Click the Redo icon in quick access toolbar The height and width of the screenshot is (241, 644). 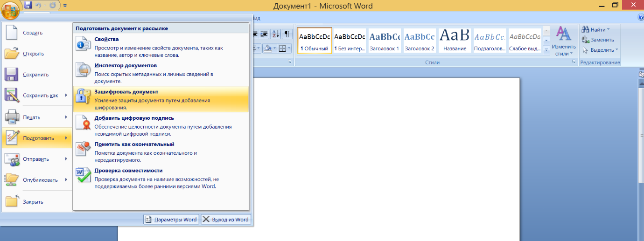[53, 6]
